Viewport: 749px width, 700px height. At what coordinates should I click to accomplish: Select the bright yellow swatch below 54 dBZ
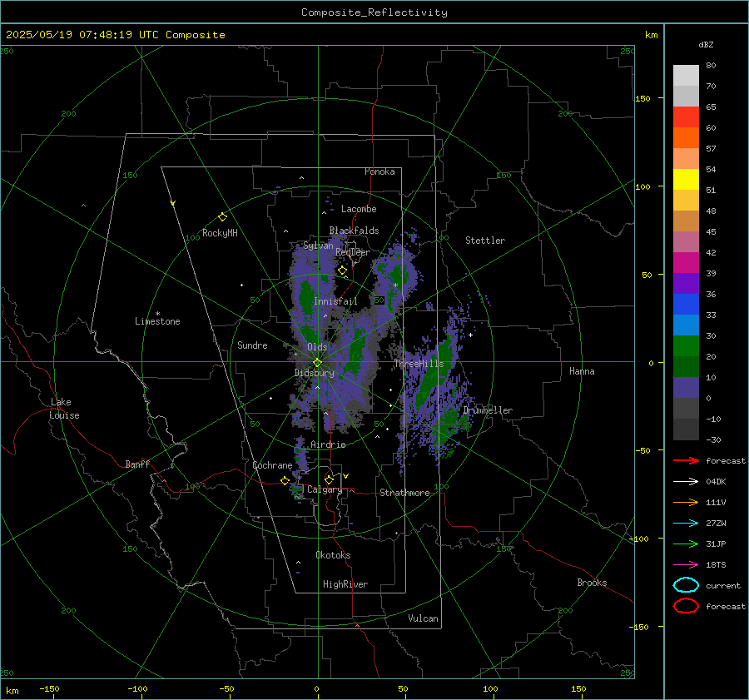coord(686,179)
